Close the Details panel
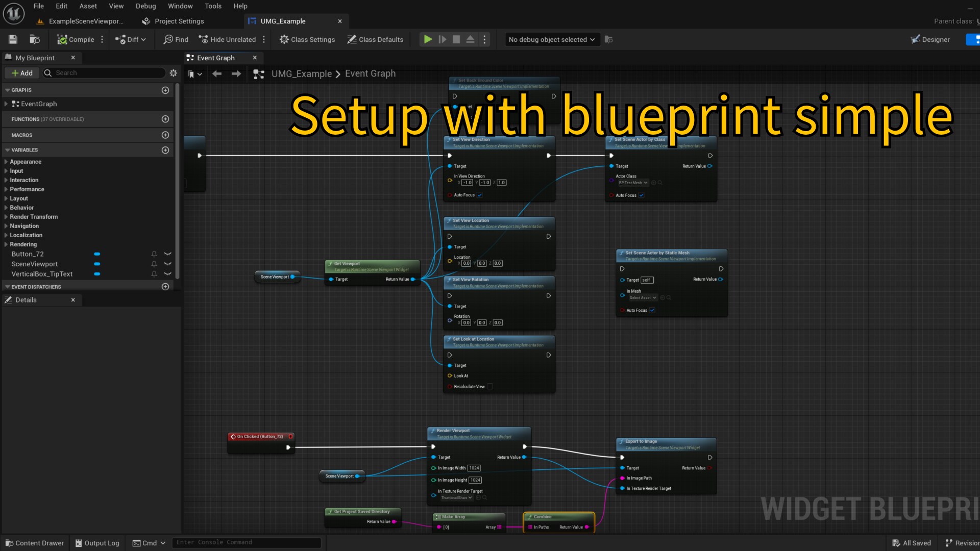The height and width of the screenshot is (551, 980). pyautogui.click(x=73, y=299)
